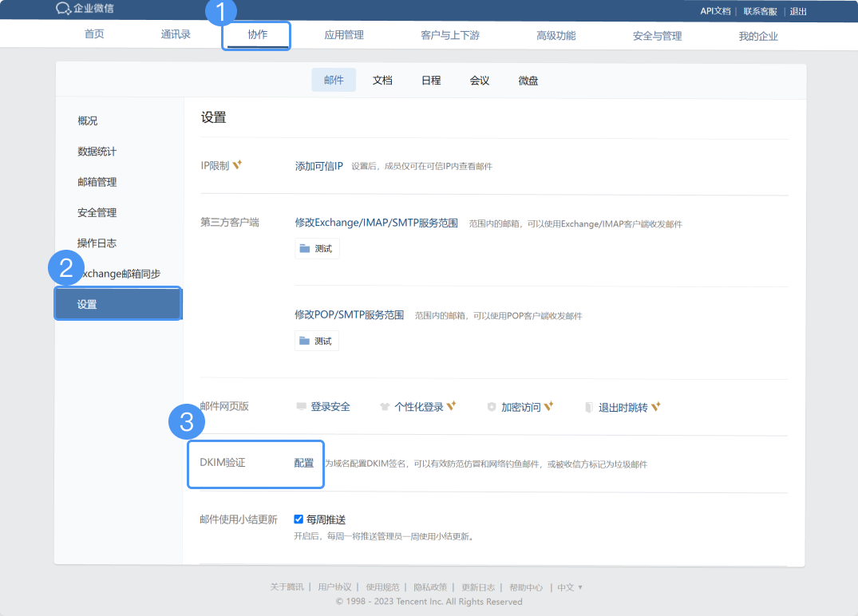Toggle the 每周推送 checkbox

(299, 519)
